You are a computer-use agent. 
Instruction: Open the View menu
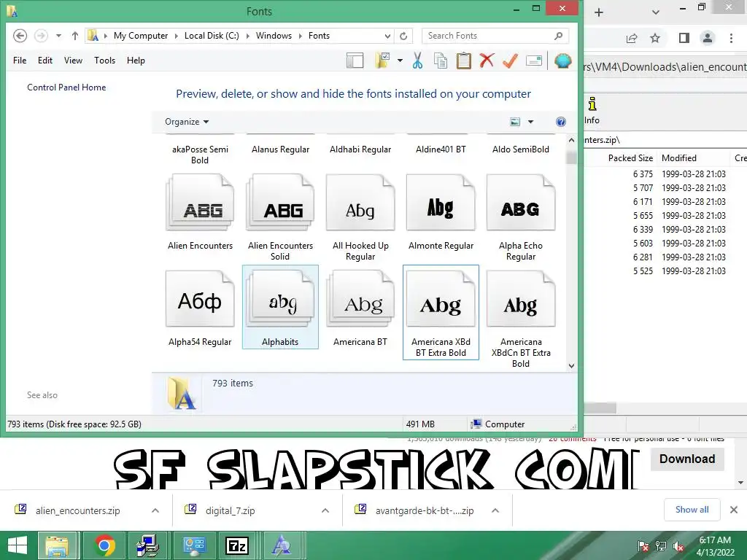tap(74, 61)
